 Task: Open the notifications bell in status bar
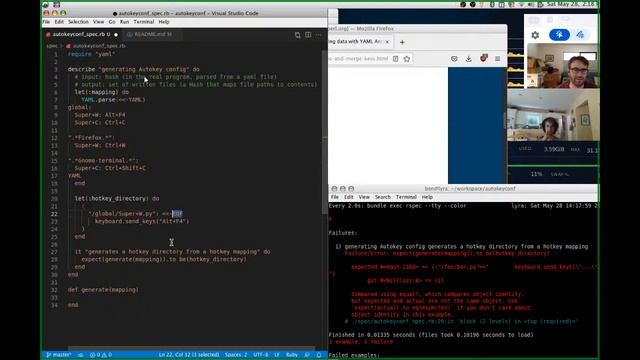click(319, 355)
